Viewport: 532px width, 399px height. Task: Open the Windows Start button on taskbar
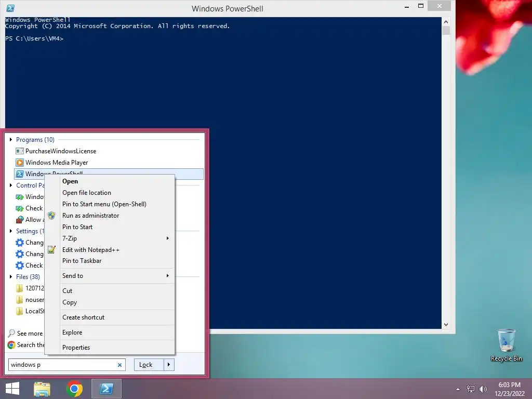[12, 389]
